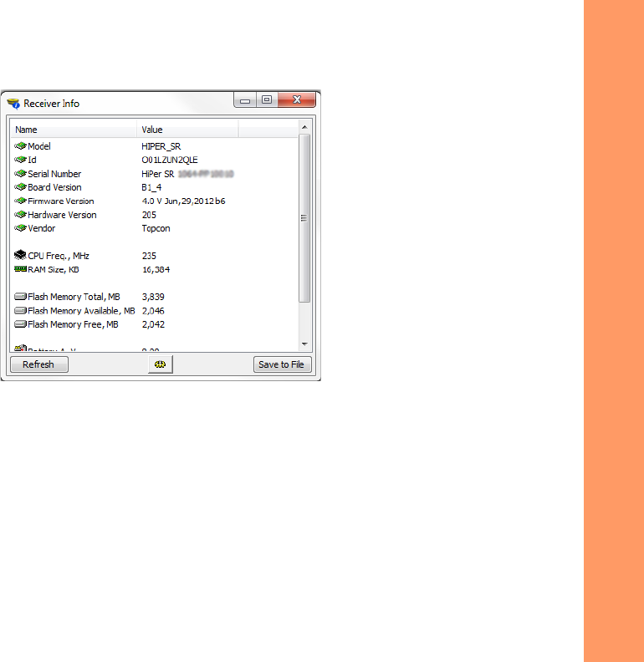Screen dimensions: 644x662
Task: Click the chip icon beside Firmware Version
Action: (x=20, y=201)
